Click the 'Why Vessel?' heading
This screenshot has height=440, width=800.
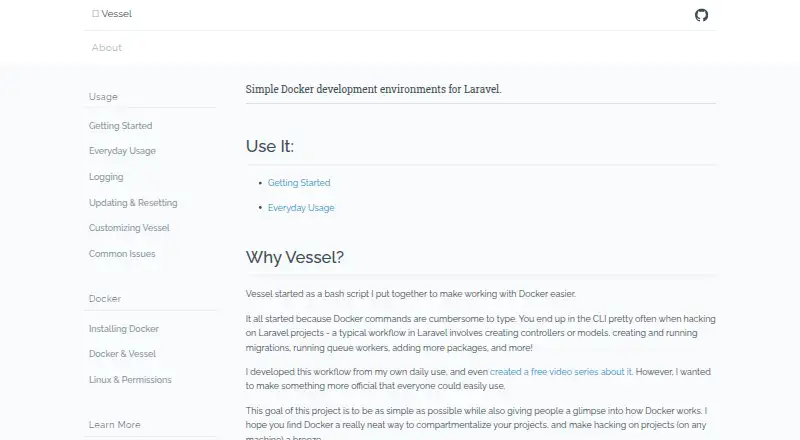pos(295,257)
